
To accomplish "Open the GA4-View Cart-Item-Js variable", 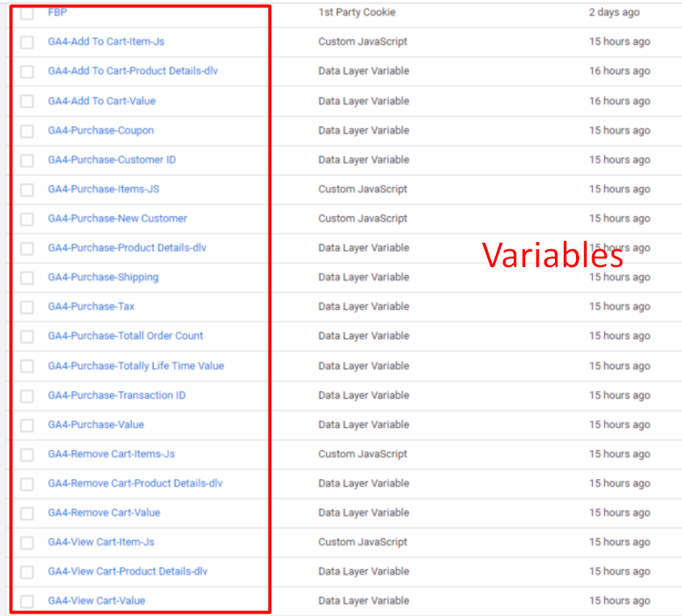I will click(101, 542).
